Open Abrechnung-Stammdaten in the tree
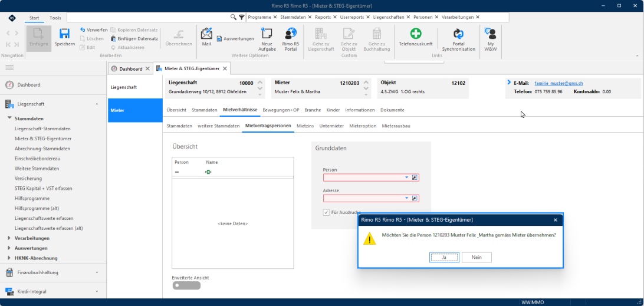 tap(42, 148)
